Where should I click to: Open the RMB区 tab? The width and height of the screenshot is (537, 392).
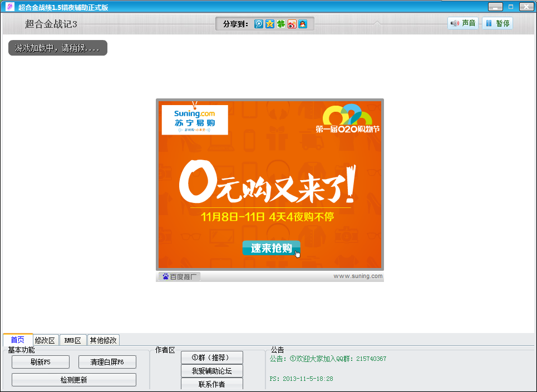click(x=72, y=340)
